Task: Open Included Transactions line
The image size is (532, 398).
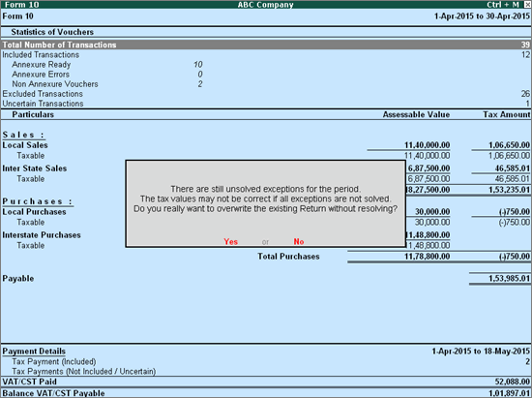Action: pyautogui.click(x=266, y=54)
